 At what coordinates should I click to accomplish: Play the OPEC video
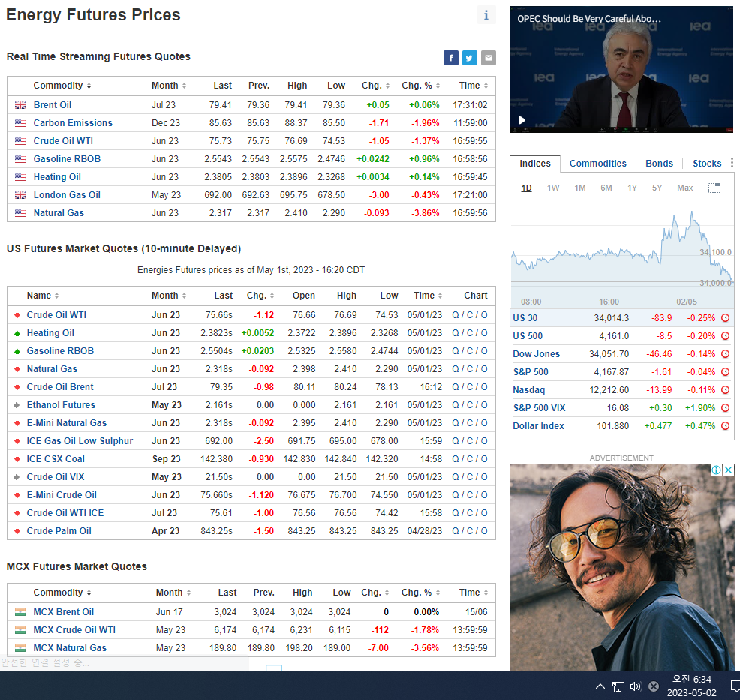pos(522,120)
